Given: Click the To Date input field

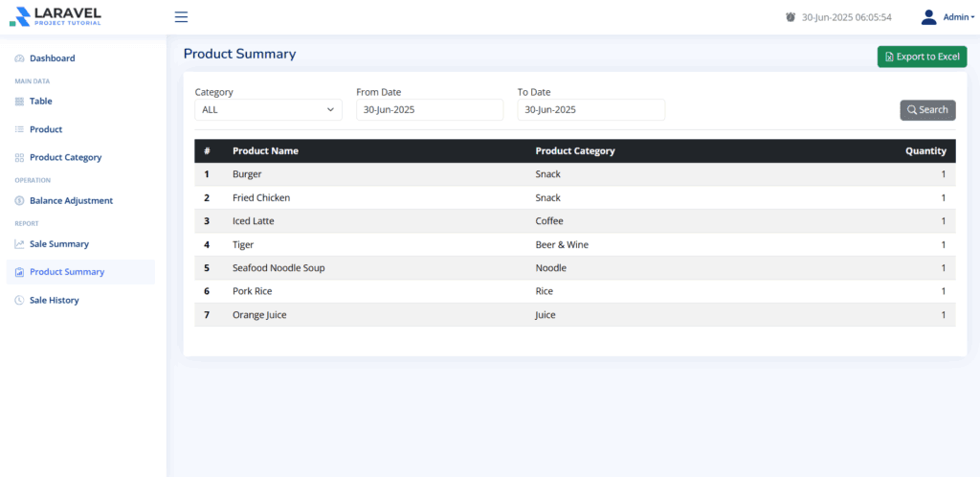Looking at the screenshot, I should tap(590, 110).
